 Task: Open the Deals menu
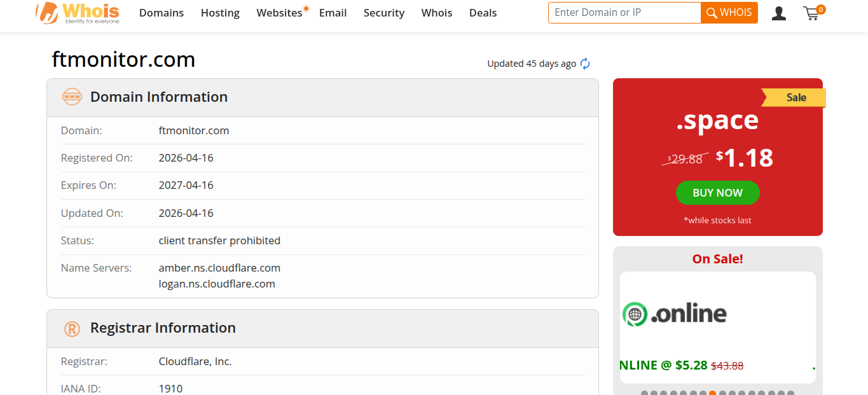[483, 13]
